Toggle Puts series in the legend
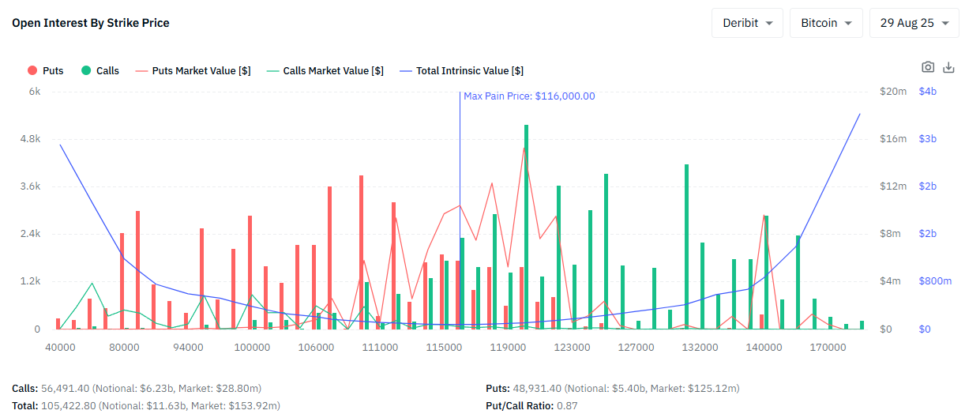The height and width of the screenshot is (414, 980). pyautogui.click(x=46, y=70)
